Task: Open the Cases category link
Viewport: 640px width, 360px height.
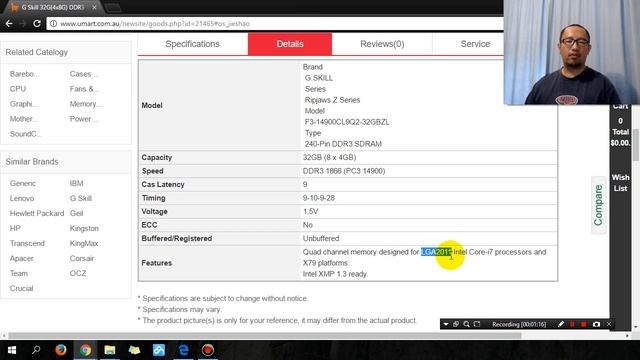Action: 84,74
